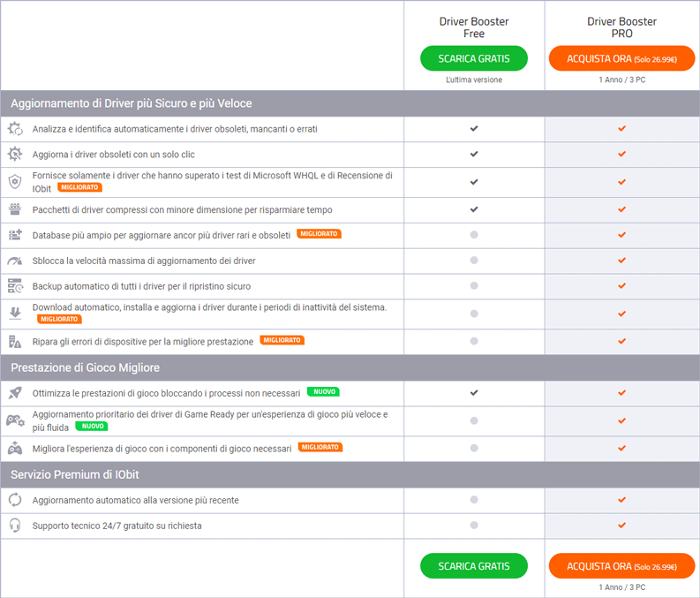Image resolution: width=700 pixels, height=598 pixels.
Task: Click the MIGLIORATO badge next to 'IObit'
Action: (x=79, y=187)
